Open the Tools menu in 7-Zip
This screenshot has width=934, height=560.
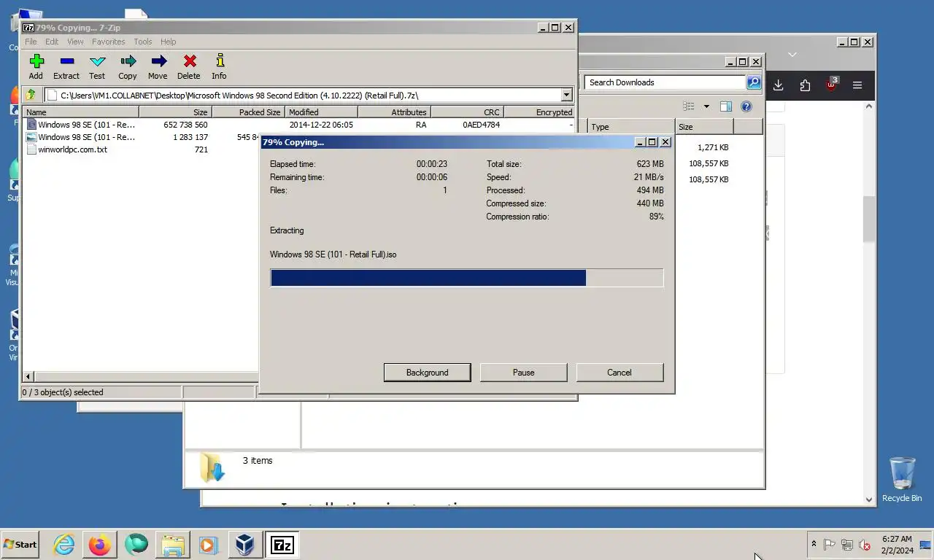click(x=143, y=42)
